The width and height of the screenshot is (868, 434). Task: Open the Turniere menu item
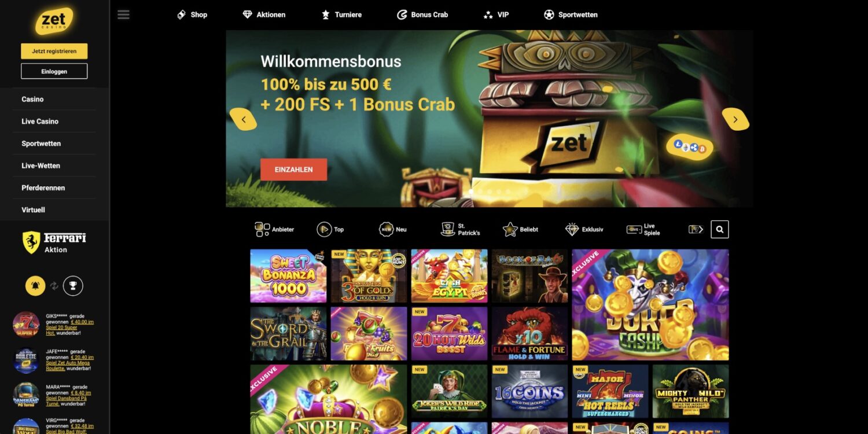(341, 14)
